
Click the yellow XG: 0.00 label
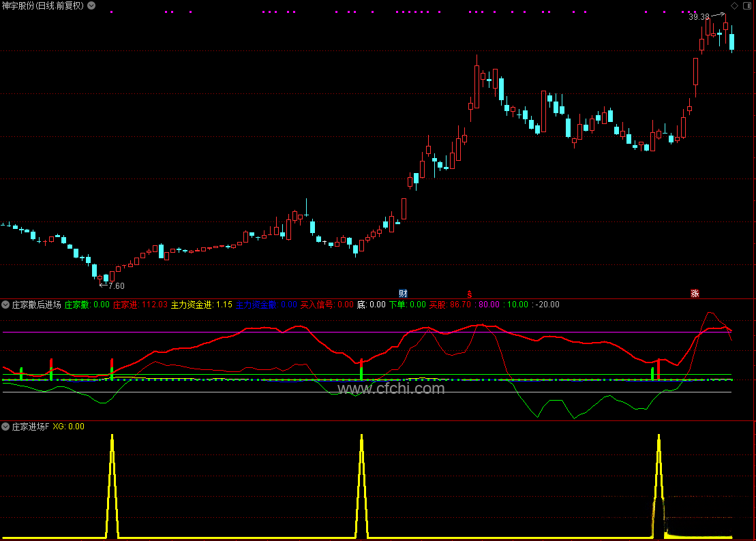pyautogui.click(x=68, y=427)
